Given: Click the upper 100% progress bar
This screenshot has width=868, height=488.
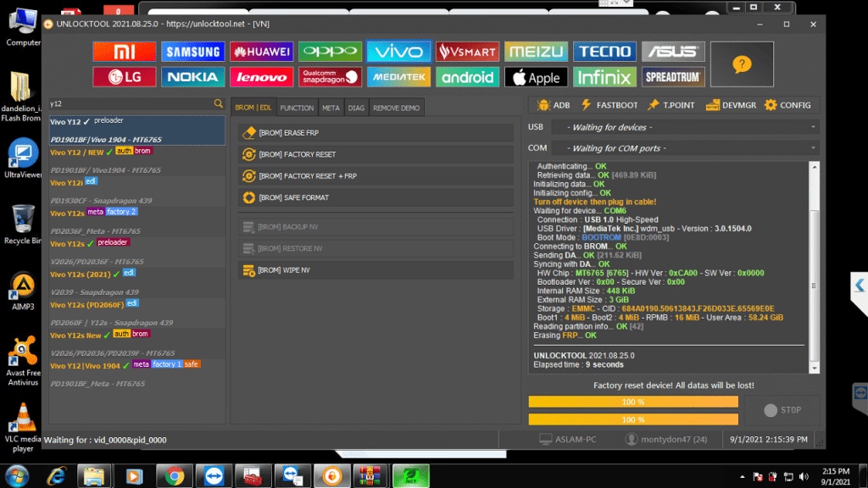Looking at the screenshot, I should click(633, 402).
